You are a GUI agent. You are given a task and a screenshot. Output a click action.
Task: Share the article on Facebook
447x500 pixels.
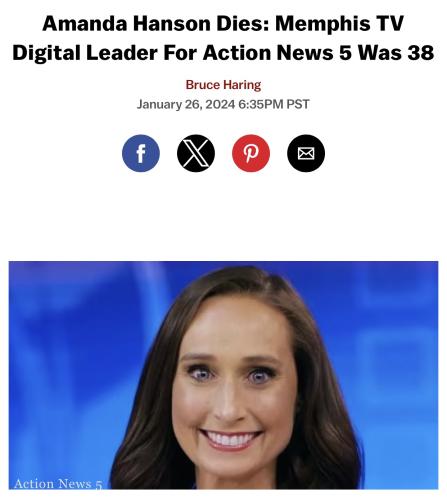(141, 153)
